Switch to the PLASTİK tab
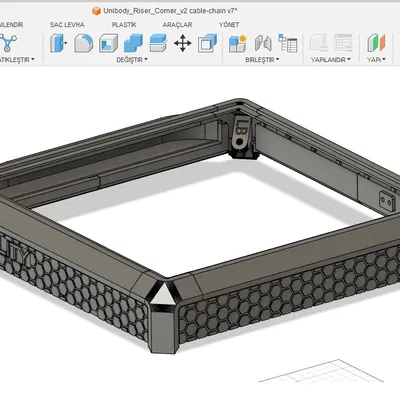The width and height of the screenshot is (400, 400). [x=124, y=25]
